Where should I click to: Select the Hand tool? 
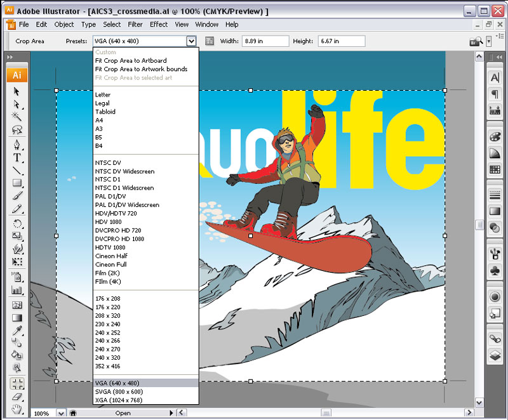[x=17, y=409]
